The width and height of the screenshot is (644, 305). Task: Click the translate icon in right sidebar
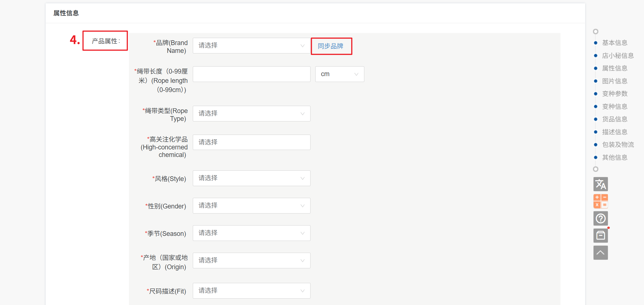click(600, 184)
